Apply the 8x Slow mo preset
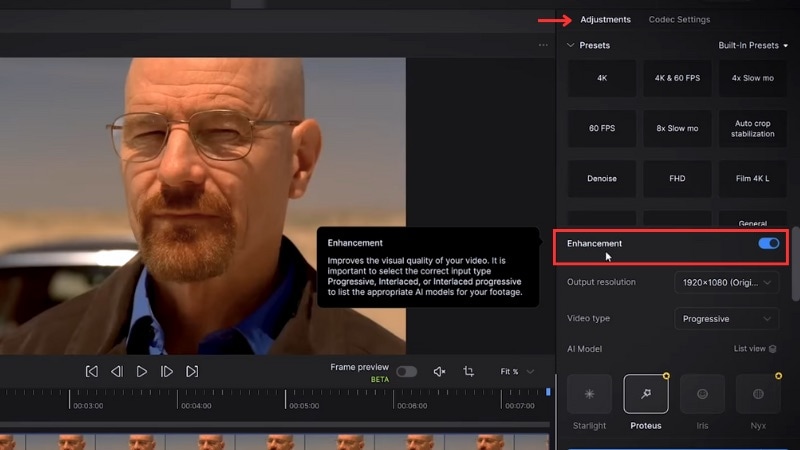The width and height of the screenshot is (800, 450). pyautogui.click(x=677, y=128)
